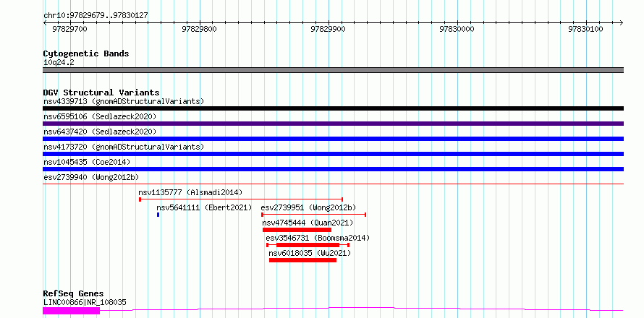Image resolution: width=644 pixels, height=318 pixels.
Task: Click ruler position 97829800
Action: point(199,30)
